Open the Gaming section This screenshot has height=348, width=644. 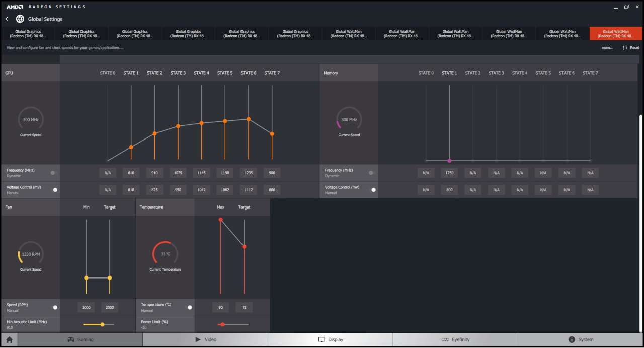80,339
